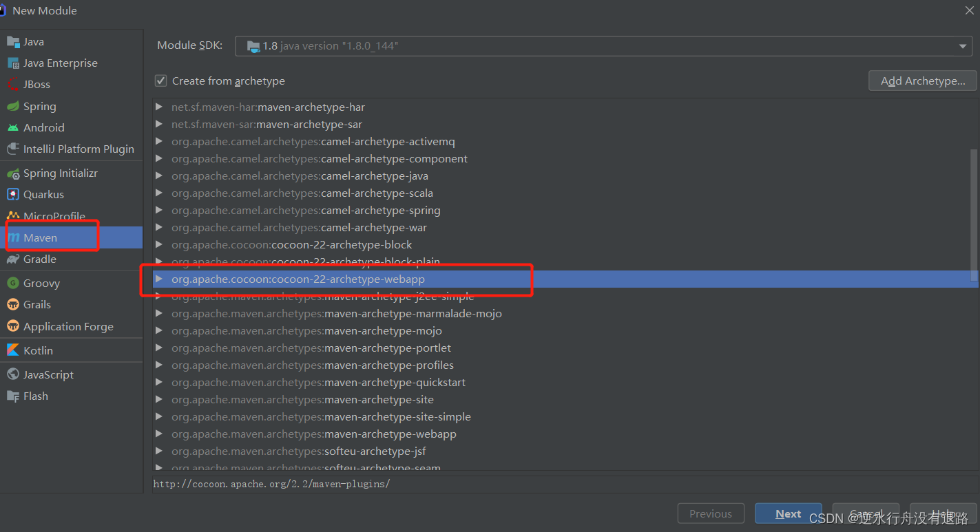Choose the Groovy module type
Viewport: 980px width, 532px height.
(71, 283)
